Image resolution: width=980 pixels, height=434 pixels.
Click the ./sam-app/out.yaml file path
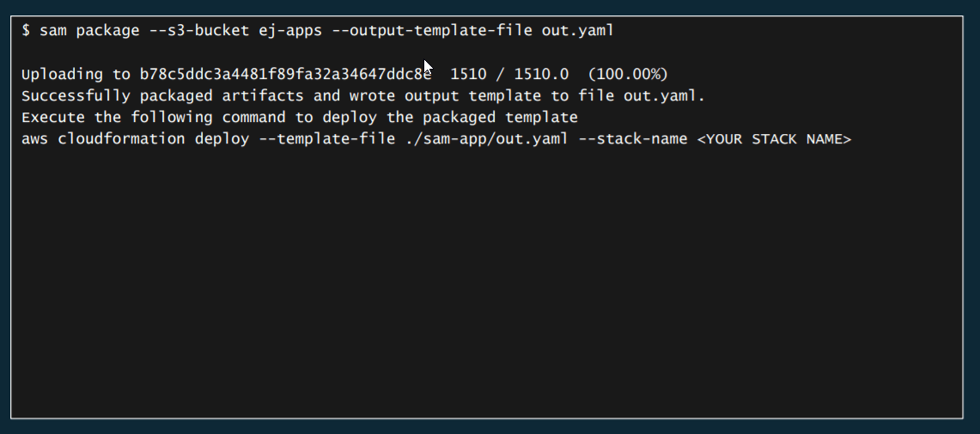(486, 138)
